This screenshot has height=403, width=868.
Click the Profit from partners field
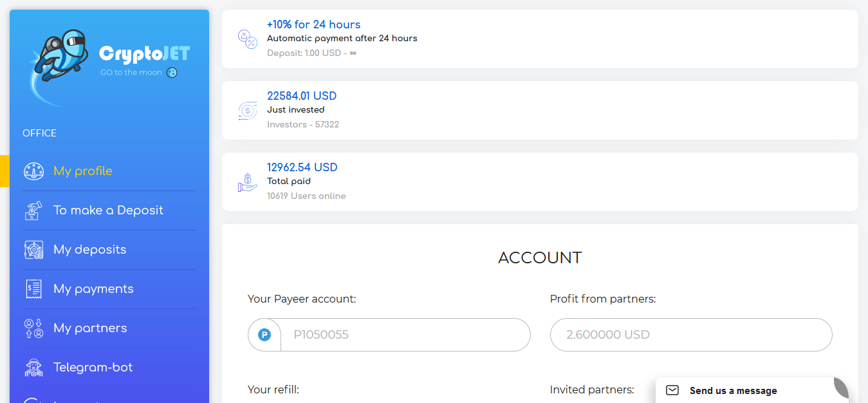tap(690, 335)
